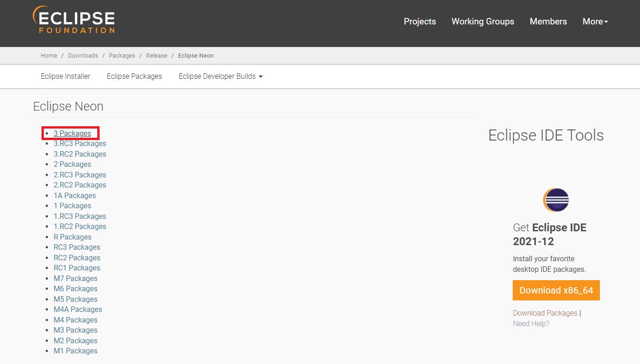
Task: Open the RC1 Packages link
Action: coord(77,268)
